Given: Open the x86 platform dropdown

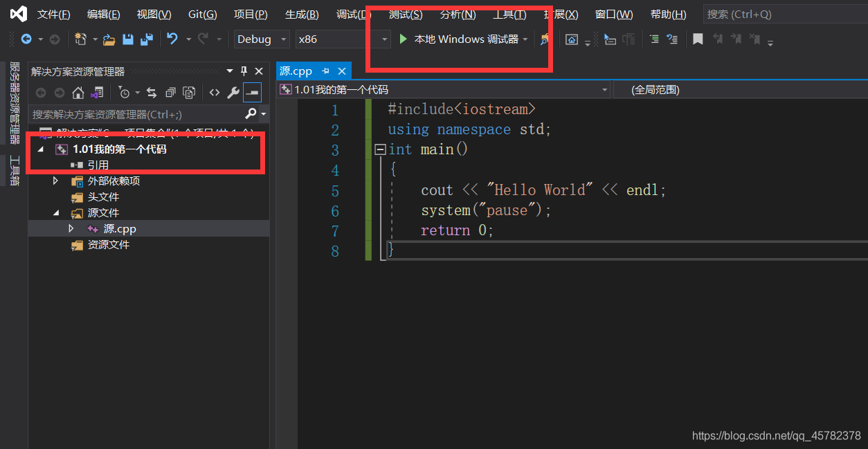Looking at the screenshot, I should click(343, 39).
